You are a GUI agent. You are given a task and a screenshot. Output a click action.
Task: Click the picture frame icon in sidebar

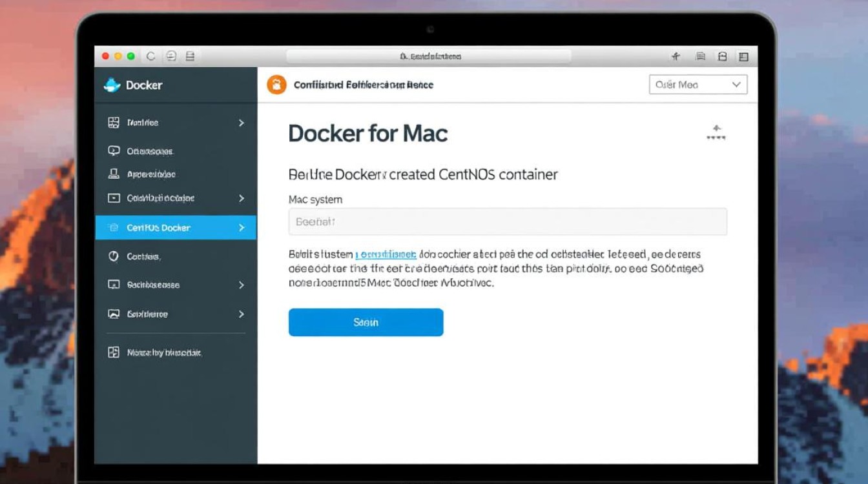(114, 314)
